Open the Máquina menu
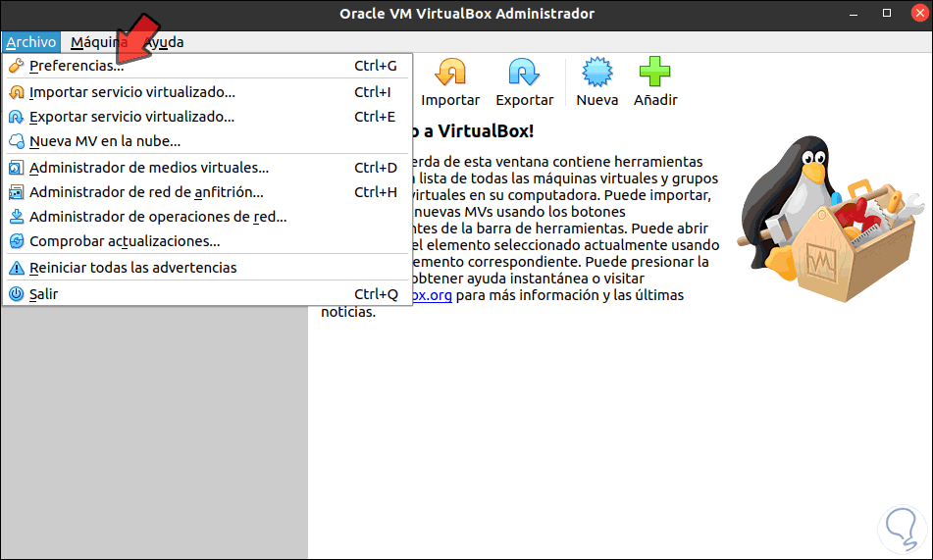Image resolution: width=933 pixels, height=560 pixels. click(99, 42)
